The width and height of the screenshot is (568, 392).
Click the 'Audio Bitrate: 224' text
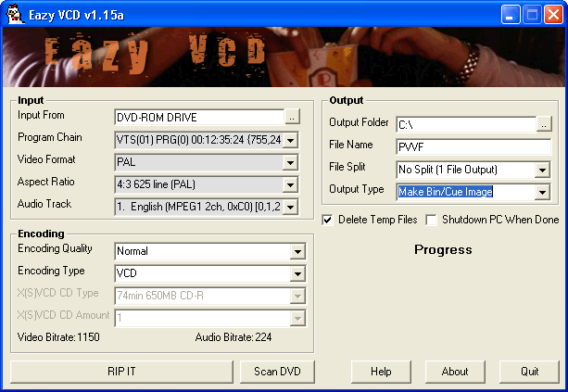[234, 337]
